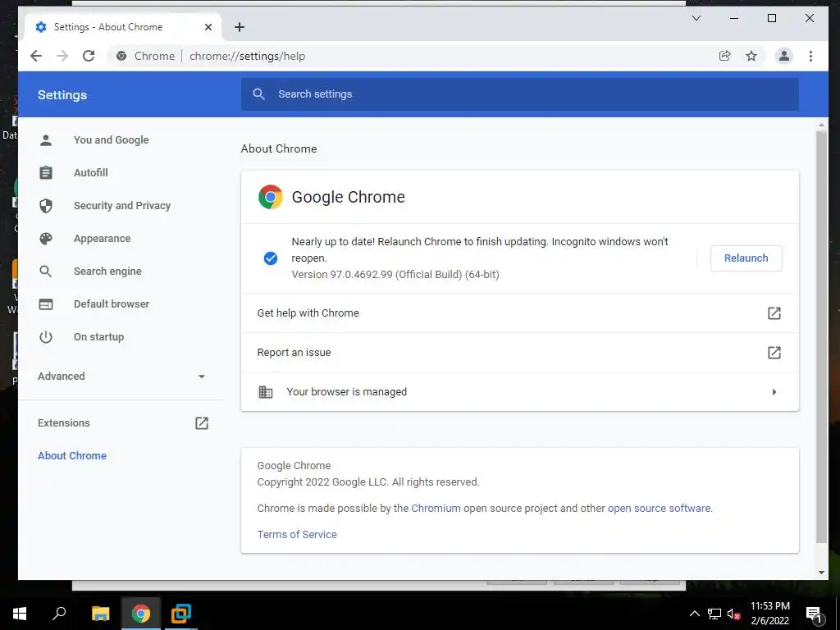The width and height of the screenshot is (840, 630).
Task: Open File Explorer from the taskbar
Action: [x=100, y=614]
